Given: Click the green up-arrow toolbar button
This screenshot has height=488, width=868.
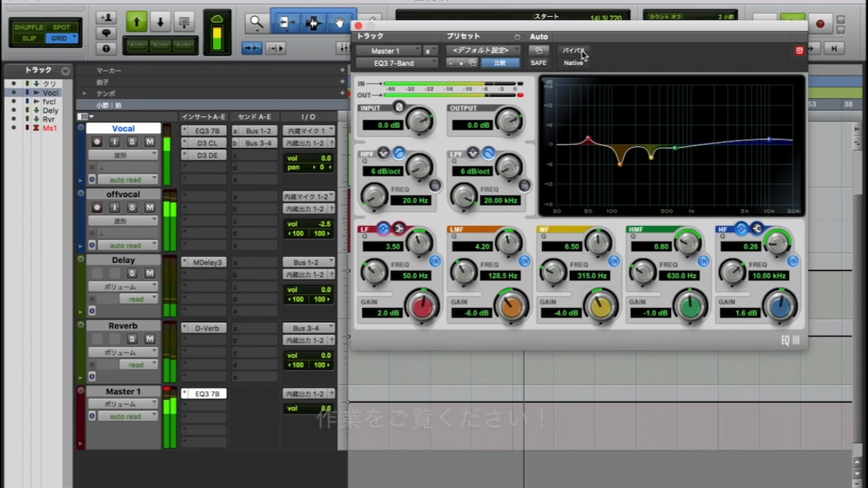Looking at the screenshot, I should click(x=137, y=22).
